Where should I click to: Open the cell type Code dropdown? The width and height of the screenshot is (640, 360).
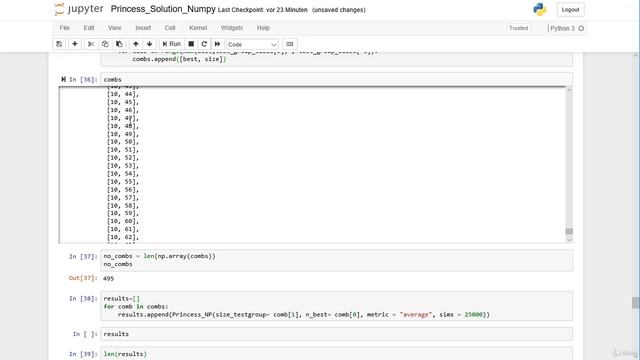252,44
